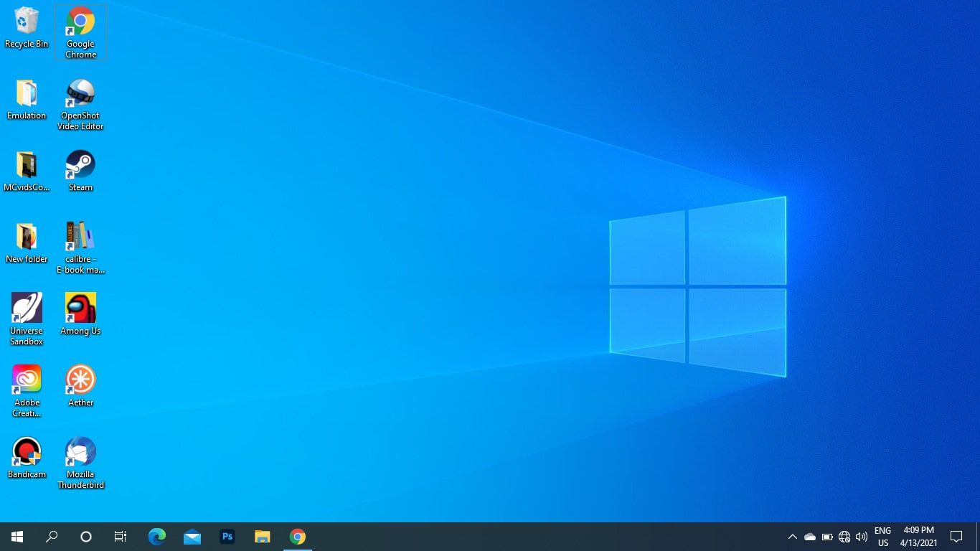Select the Among Us desktop shortcut
Screen dimensions: 980x551
(x=80, y=314)
